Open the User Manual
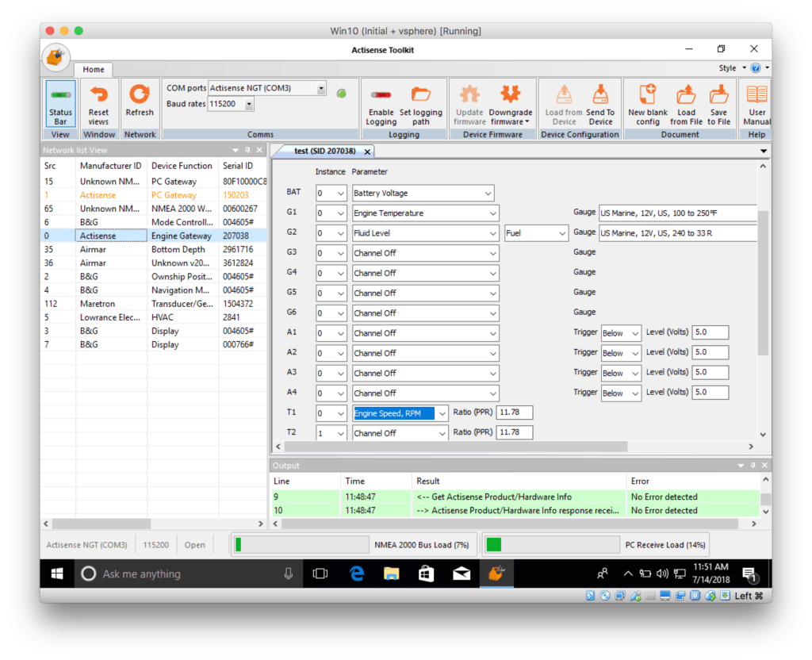This screenshot has height=660, width=812. [756, 106]
